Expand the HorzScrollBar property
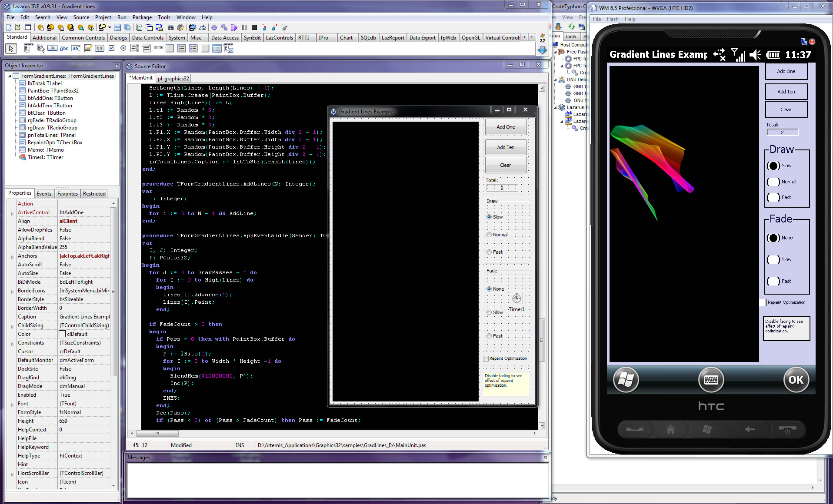 (12, 474)
